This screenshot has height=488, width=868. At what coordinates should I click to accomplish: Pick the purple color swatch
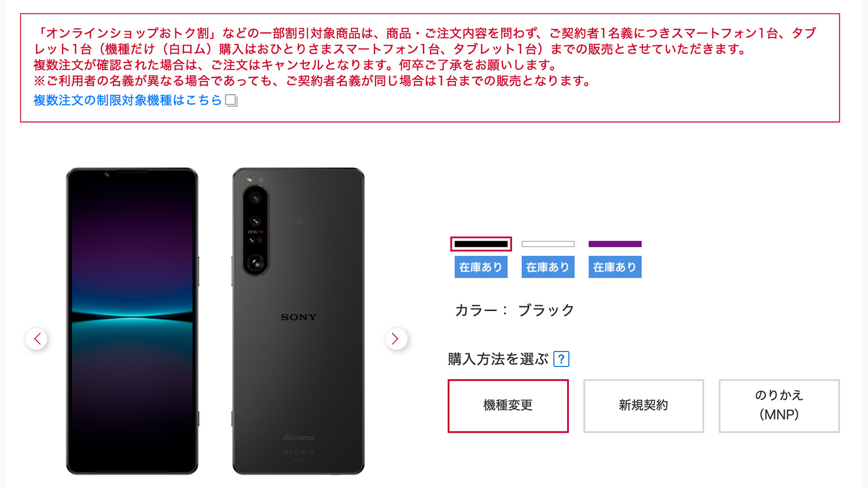pos(615,244)
